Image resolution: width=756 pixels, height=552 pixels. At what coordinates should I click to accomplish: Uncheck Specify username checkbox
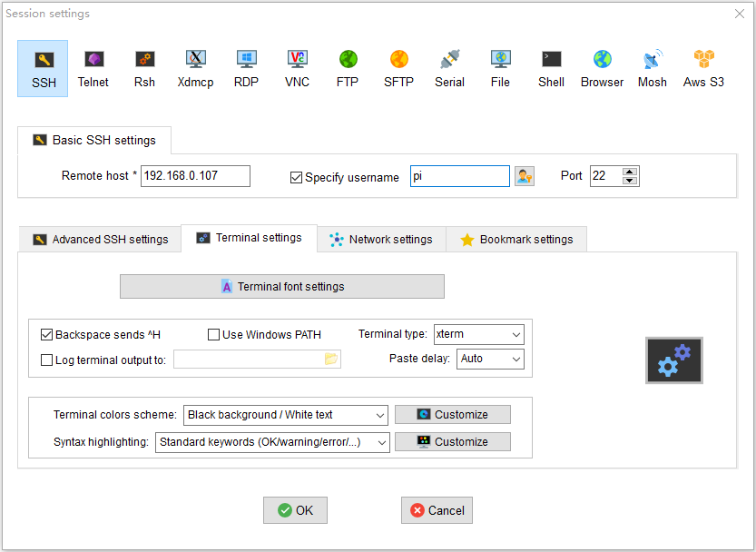[x=296, y=178]
